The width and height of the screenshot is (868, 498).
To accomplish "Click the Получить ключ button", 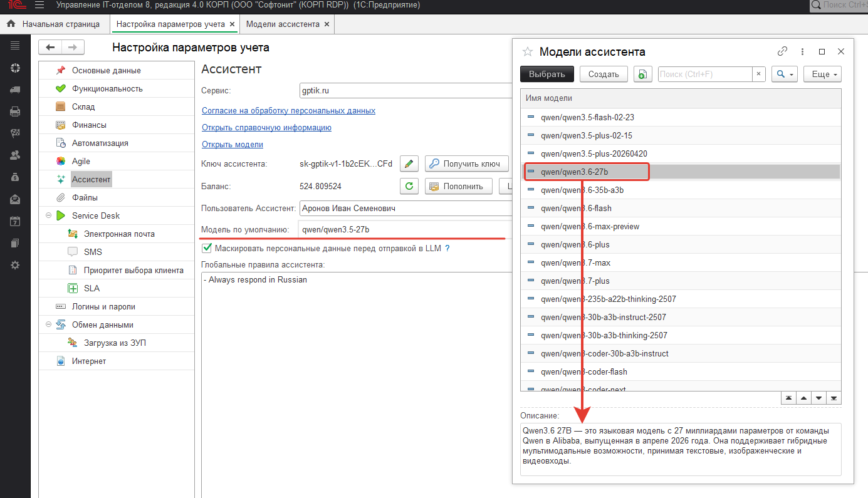I will tap(466, 164).
